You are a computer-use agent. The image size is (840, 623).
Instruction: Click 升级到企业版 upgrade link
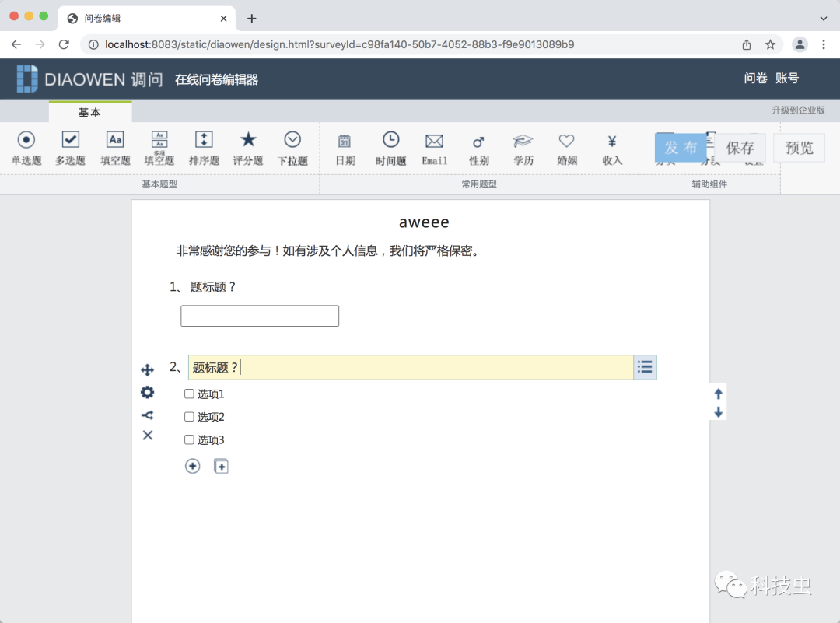[x=798, y=110]
